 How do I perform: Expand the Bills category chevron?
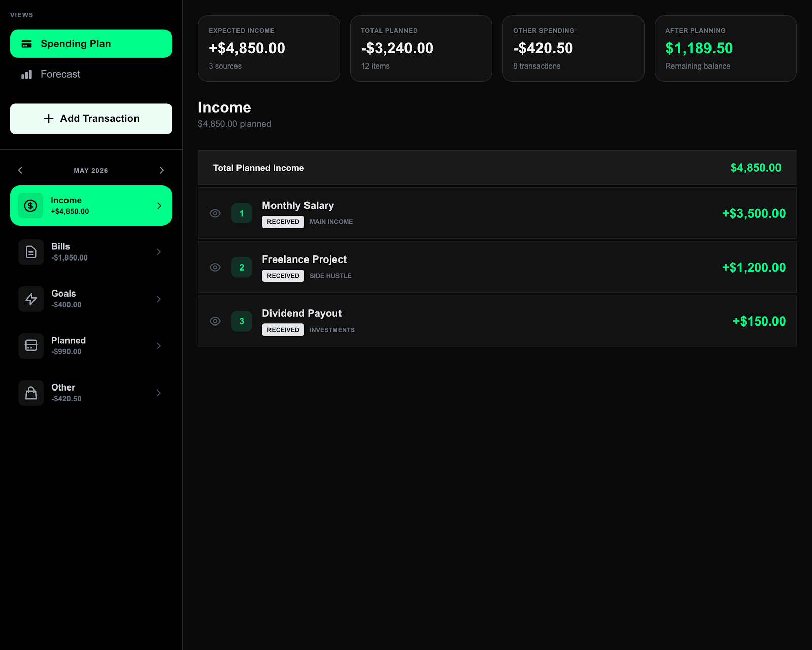pos(159,252)
